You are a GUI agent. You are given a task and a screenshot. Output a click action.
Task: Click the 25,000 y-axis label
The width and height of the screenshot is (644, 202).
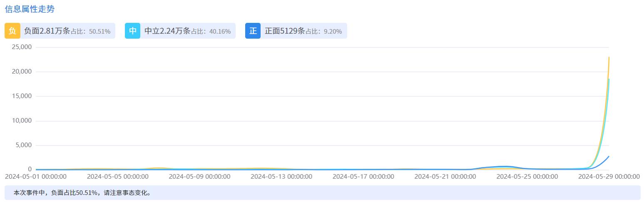[22, 47]
